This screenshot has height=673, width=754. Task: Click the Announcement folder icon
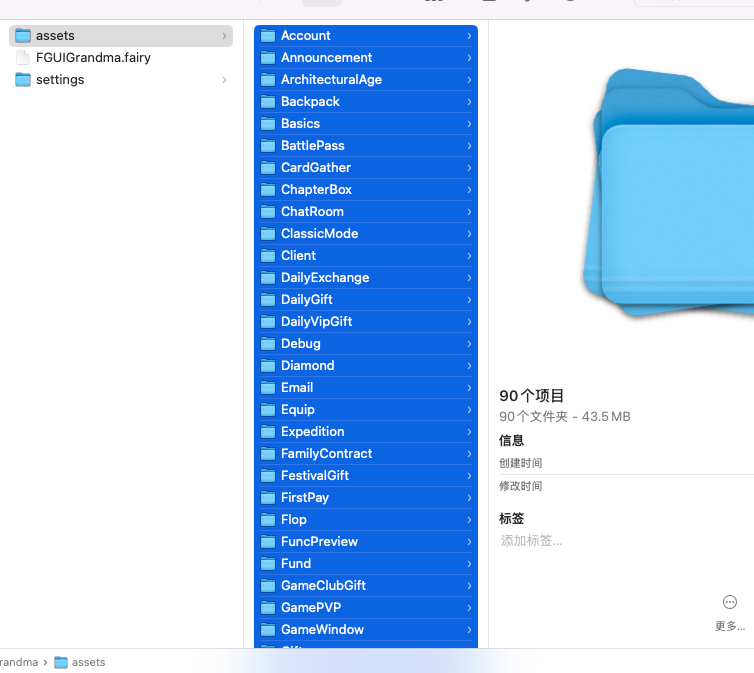268,58
